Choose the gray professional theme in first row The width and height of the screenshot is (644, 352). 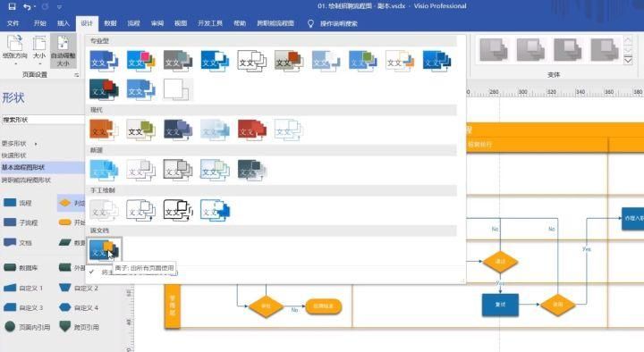[178, 61]
